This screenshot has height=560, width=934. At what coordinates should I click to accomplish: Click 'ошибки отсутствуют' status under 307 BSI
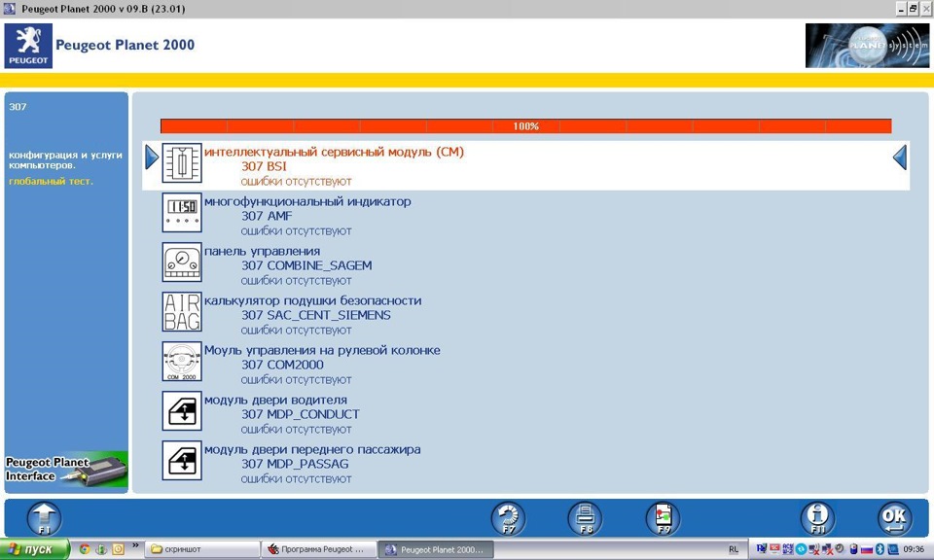pos(296,182)
